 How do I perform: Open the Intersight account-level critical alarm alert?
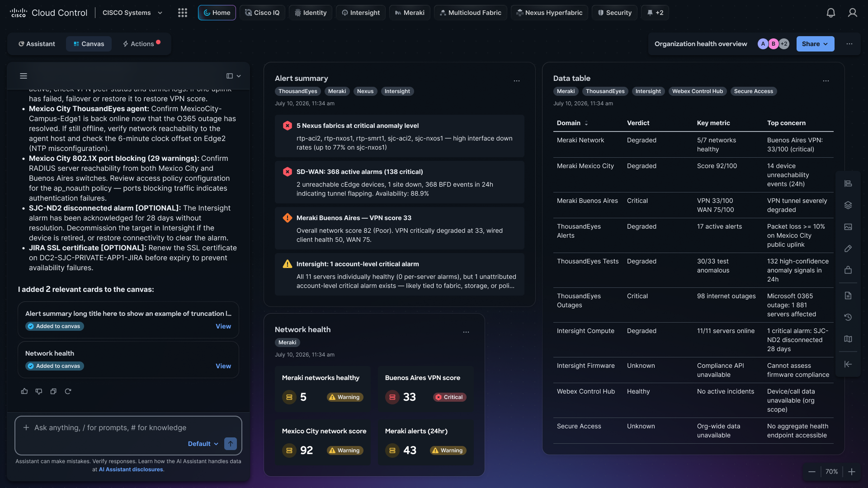(x=400, y=274)
